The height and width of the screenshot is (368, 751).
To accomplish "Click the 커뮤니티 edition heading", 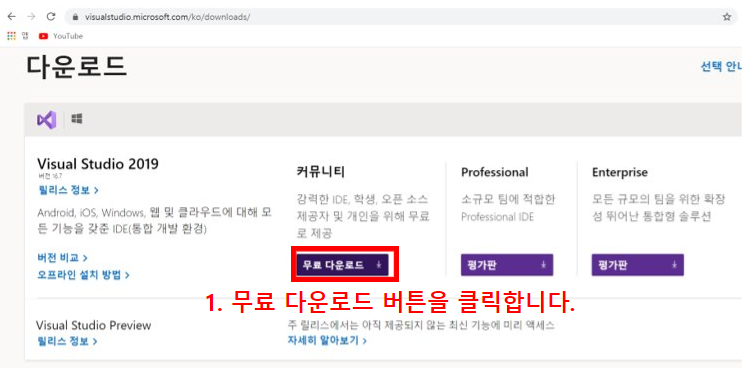I will tap(320, 172).
